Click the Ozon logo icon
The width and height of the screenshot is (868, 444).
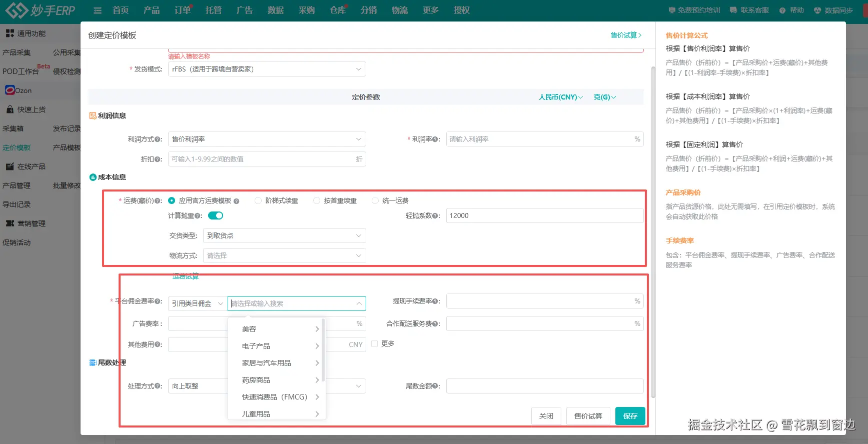click(x=10, y=90)
